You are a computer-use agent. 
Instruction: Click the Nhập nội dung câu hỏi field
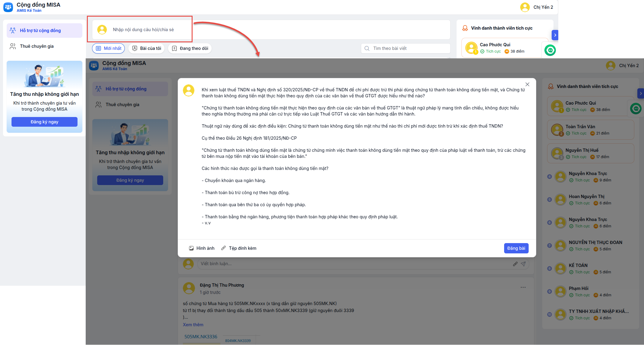[x=143, y=30]
